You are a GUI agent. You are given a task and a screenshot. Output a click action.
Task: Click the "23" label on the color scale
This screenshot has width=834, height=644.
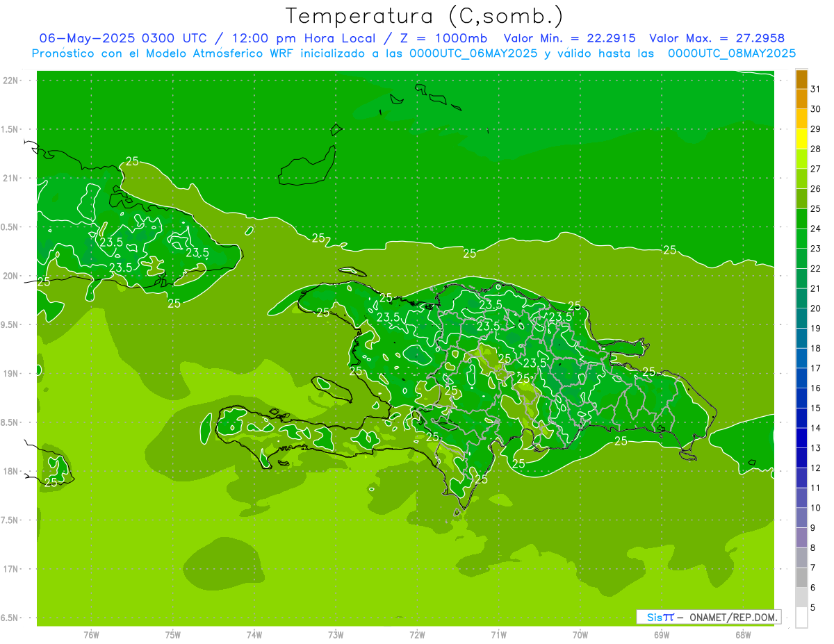point(815,249)
